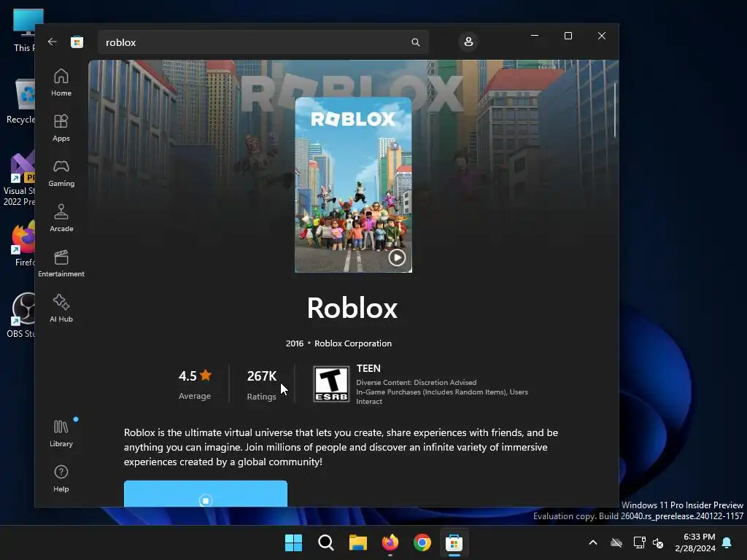
Task: Minimize the Microsoft Store window
Action: (x=535, y=36)
